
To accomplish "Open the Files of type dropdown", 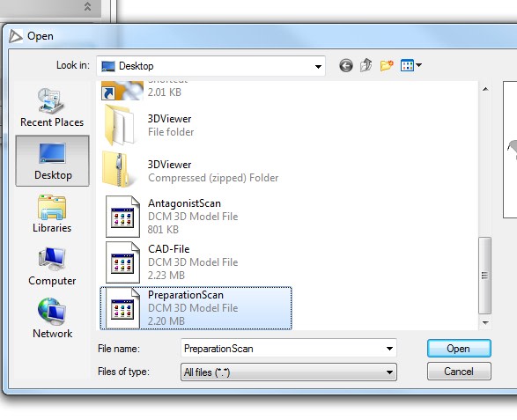I will 289,372.
